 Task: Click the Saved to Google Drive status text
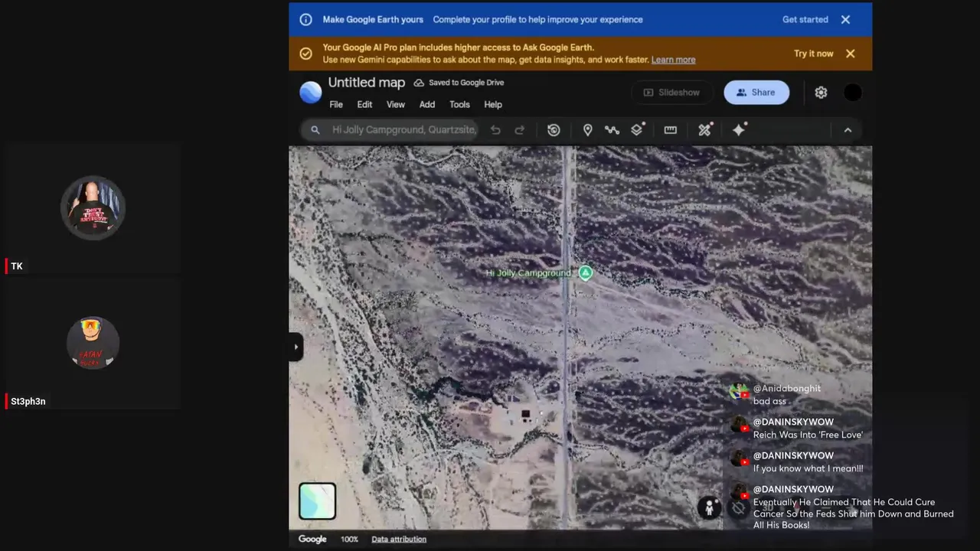(466, 83)
